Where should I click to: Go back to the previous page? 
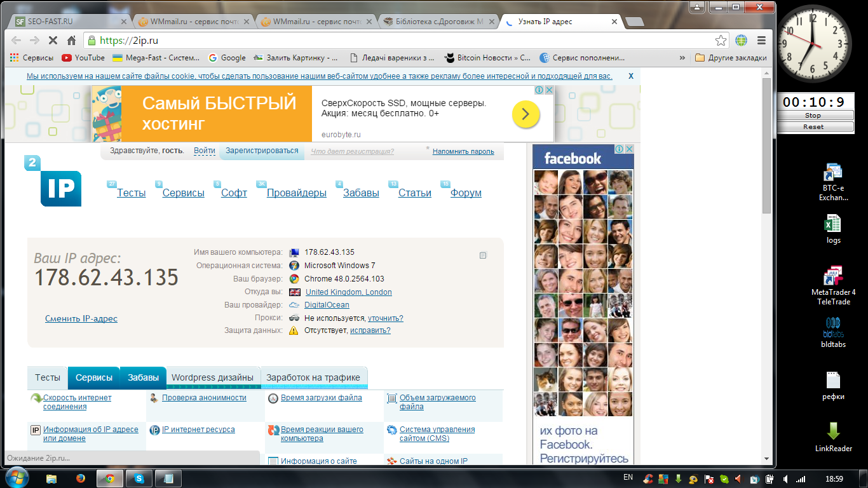17,40
